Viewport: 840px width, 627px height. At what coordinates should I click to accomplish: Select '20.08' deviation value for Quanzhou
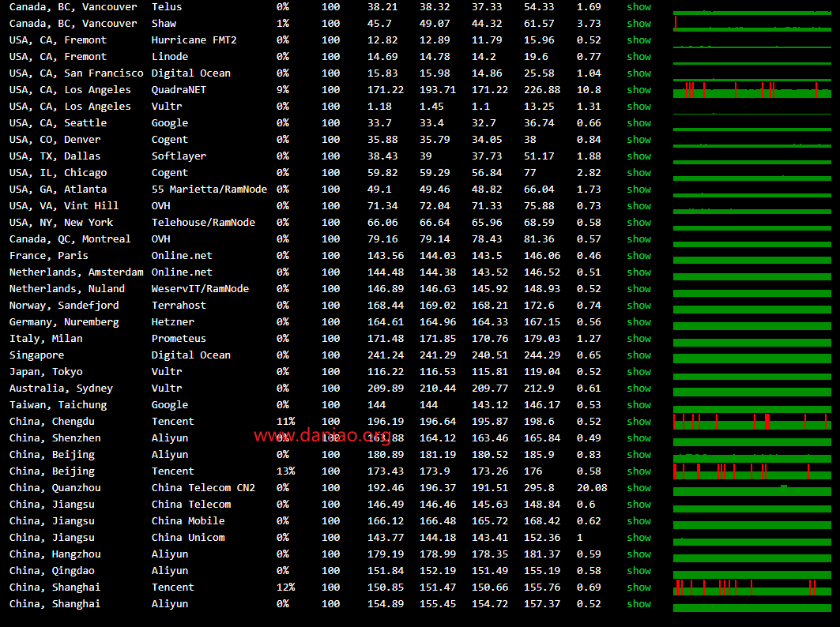(592, 488)
